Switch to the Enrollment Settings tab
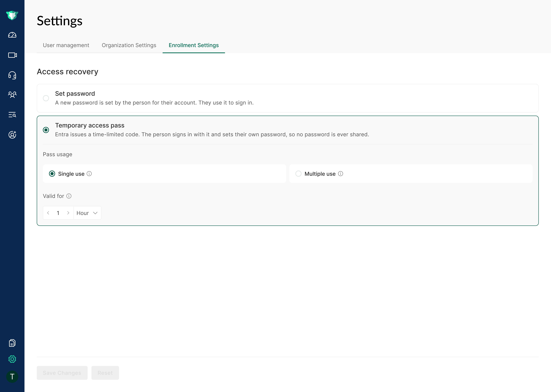The width and height of the screenshot is (551, 392). [x=194, y=45]
